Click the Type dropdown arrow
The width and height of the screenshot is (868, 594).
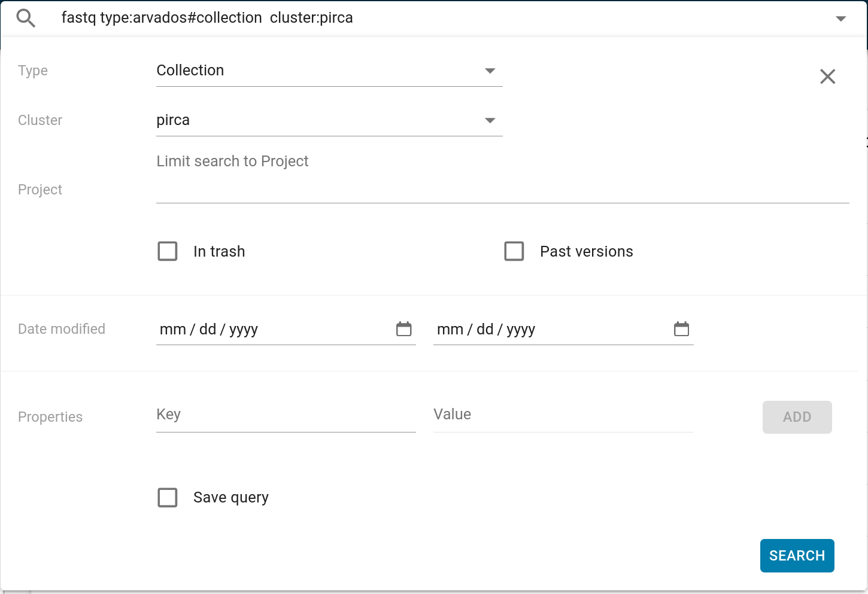pos(490,71)
